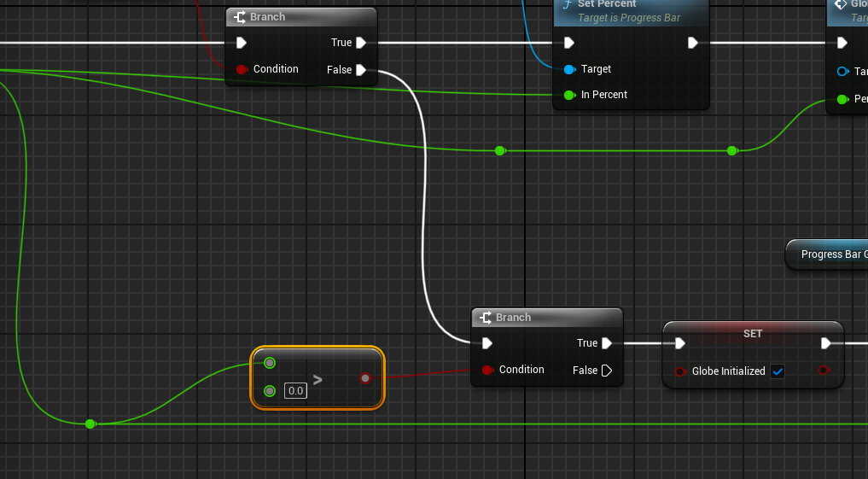Screen dimensions: 868x479
Task: Select the lower Branch node by its title text
Action: [x=513, y=318]
